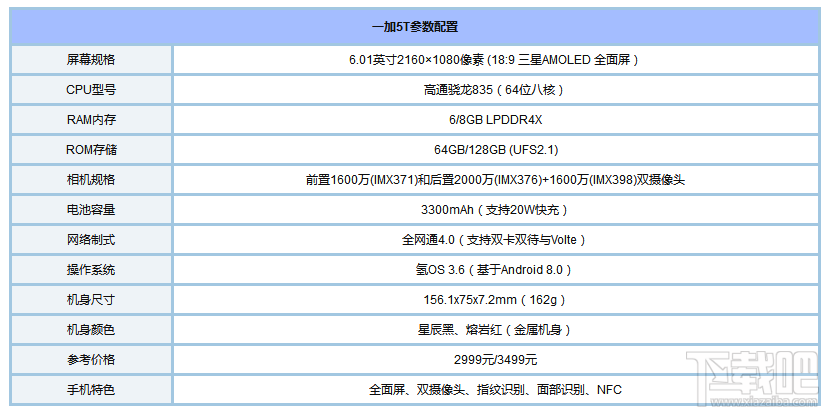Click the 全网通4.0 network value
This screenshot has width=826, height=412.
[x=495, y=240]
